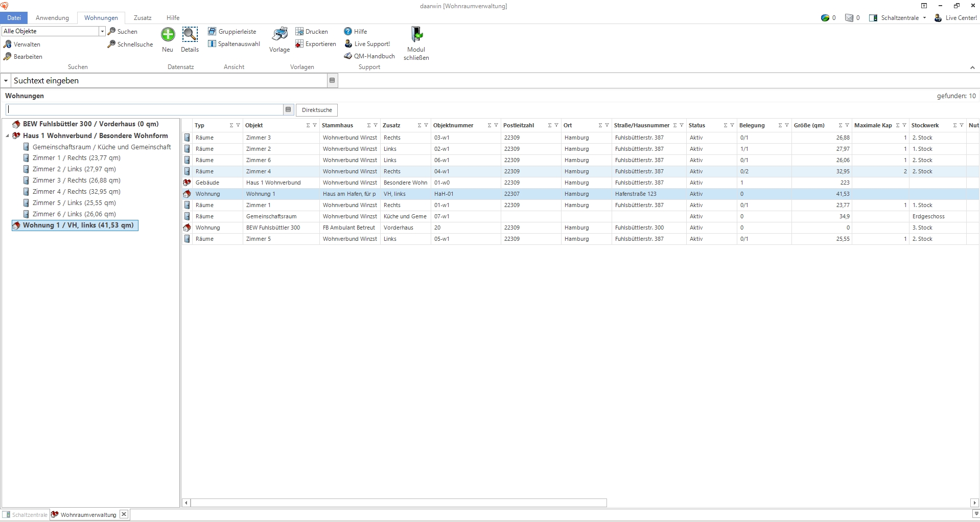Select Zimmer 1 / Rechts (23,77 qm) tree item

[x=77, y=158]
